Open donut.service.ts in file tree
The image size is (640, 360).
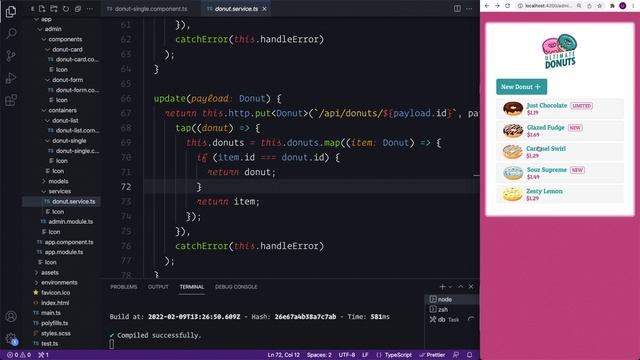[73, 201]
